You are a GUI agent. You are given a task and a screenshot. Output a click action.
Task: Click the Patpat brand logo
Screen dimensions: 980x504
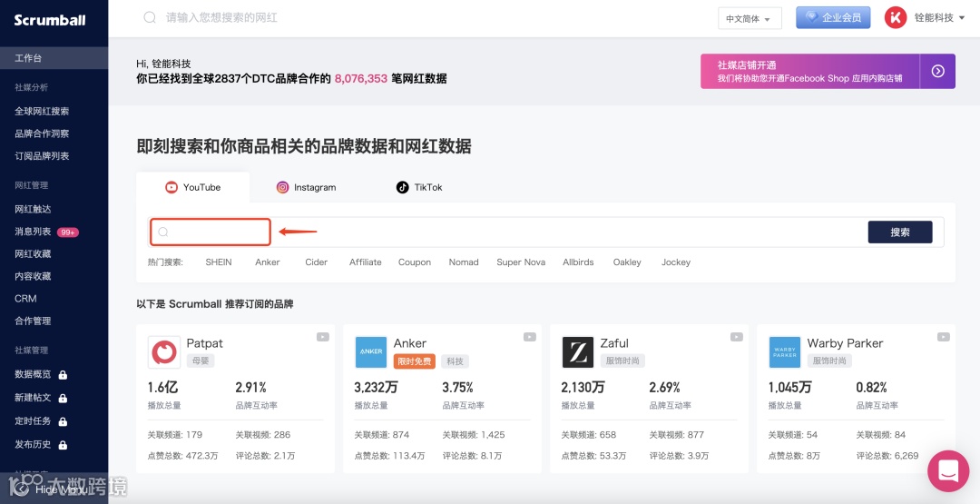164,352
